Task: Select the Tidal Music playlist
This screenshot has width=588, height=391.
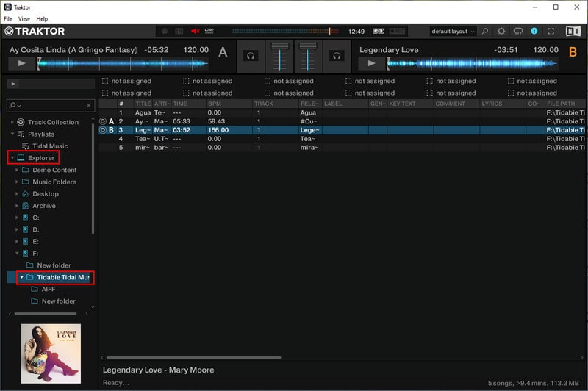Action: click(x=50, y=146)
